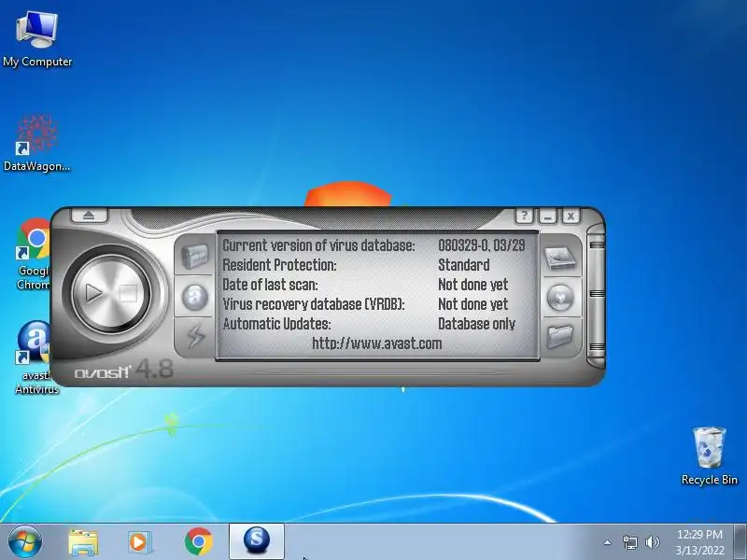
Task: Select the DataWagon desktop shortcut
Action: point(37,144)
